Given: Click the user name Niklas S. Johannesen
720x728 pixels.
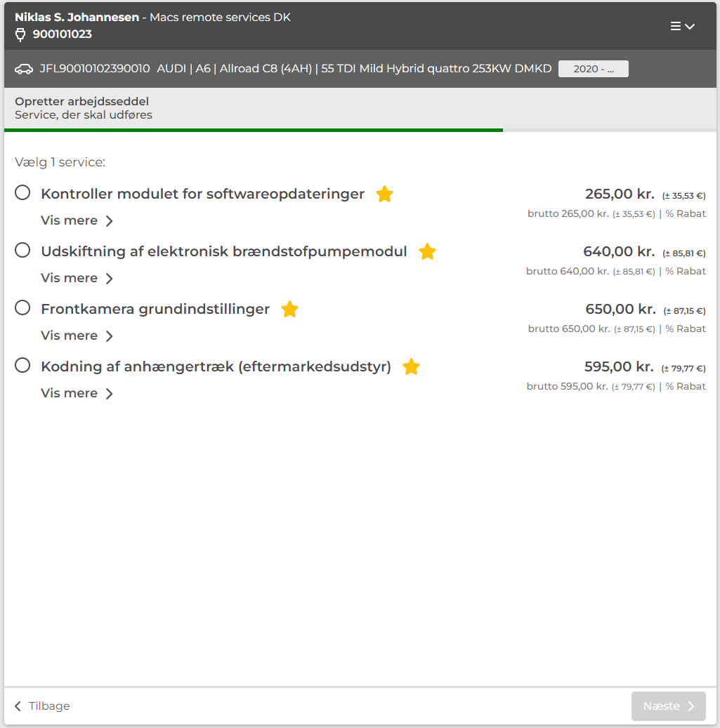Looking at the screenshot, I should 77,17.
